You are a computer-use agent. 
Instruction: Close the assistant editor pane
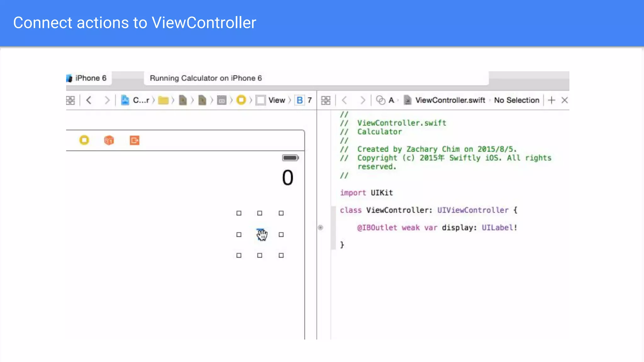(x=565, y=100)
